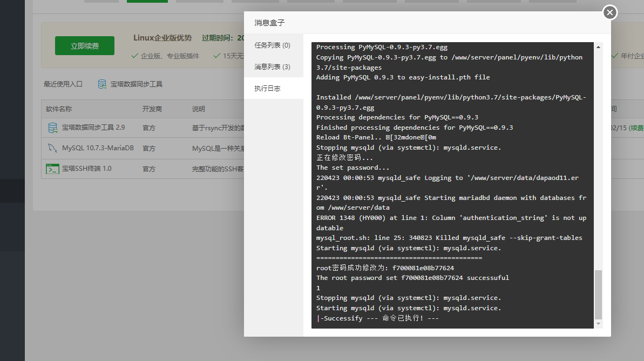Screen dimensions: 644x361
Task: Click the 'Adding PyMySQL 0.9.3' log line
Action: click(403, 77)
